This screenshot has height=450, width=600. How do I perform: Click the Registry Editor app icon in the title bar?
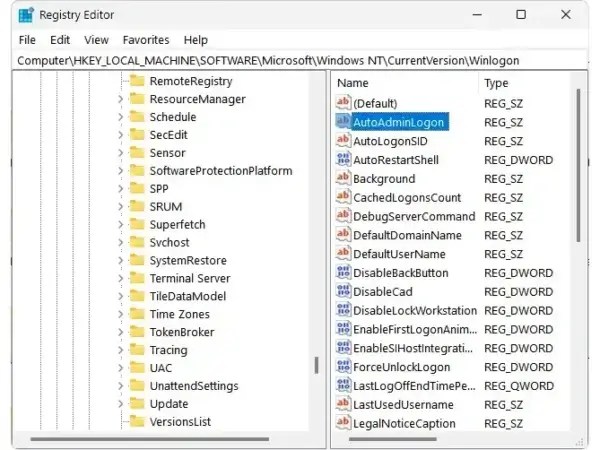26,15
